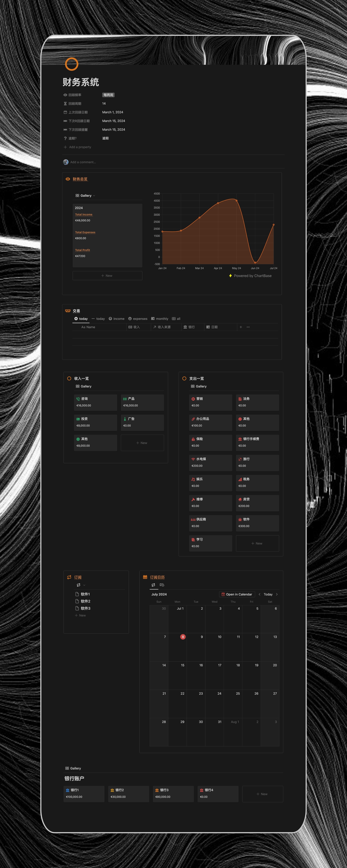Open the 每两周 review frequency select
This screenshot has height=868, width=347.
tap(108, 95)
